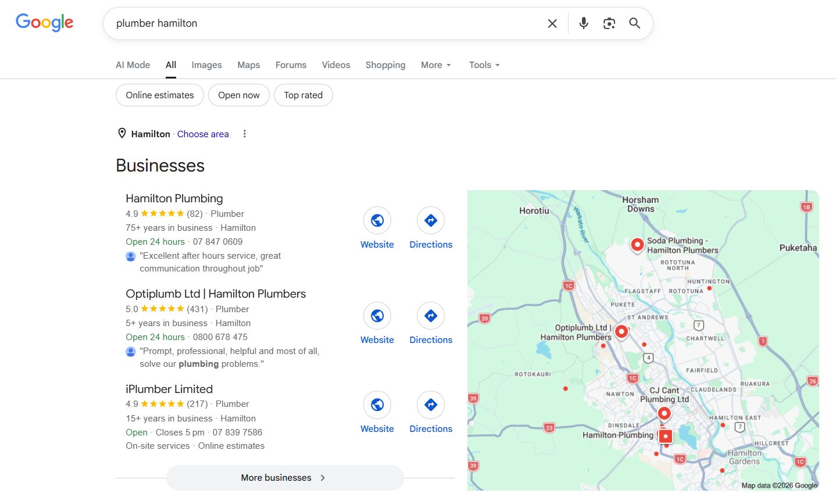
Task: Click More businesses button
Action: coord(285,478)
